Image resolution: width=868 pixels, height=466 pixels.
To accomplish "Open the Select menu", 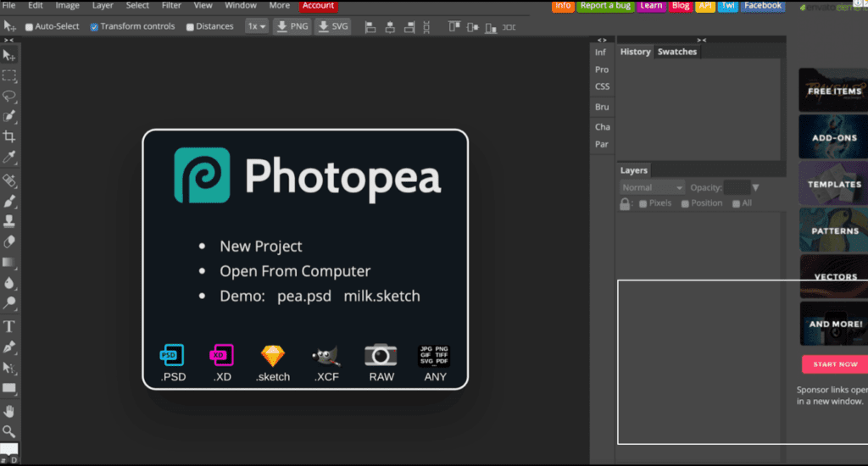I will 137,6.
